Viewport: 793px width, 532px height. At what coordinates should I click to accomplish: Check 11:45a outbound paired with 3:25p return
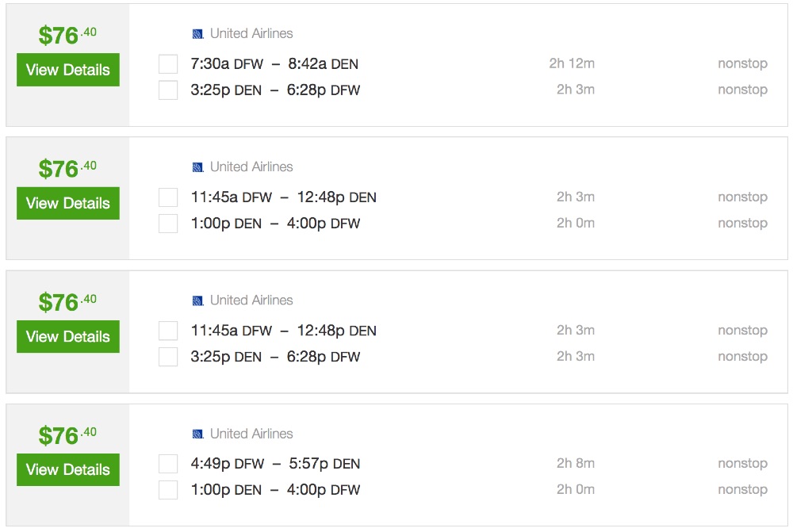click(x=168, y=331)
